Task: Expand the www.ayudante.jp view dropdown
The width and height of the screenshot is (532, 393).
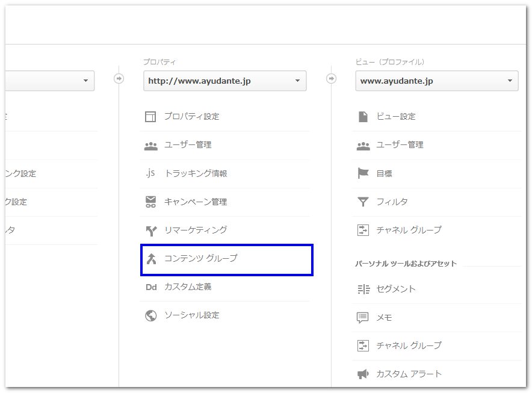Action: pos(436,81)
